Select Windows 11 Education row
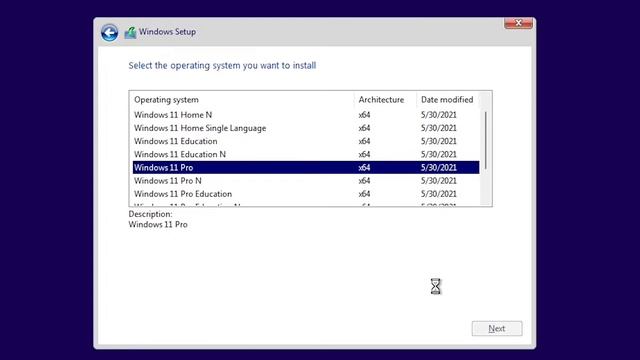Screen dimensions: 640x360 tap(306, 141)
